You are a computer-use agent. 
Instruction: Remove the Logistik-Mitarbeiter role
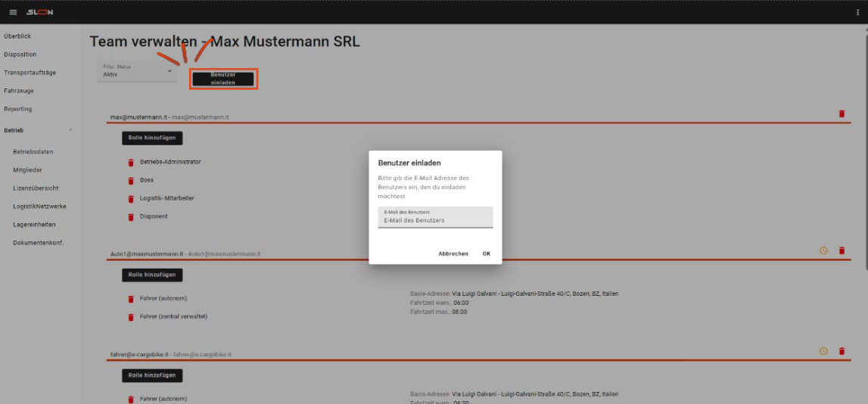(130, 198)
